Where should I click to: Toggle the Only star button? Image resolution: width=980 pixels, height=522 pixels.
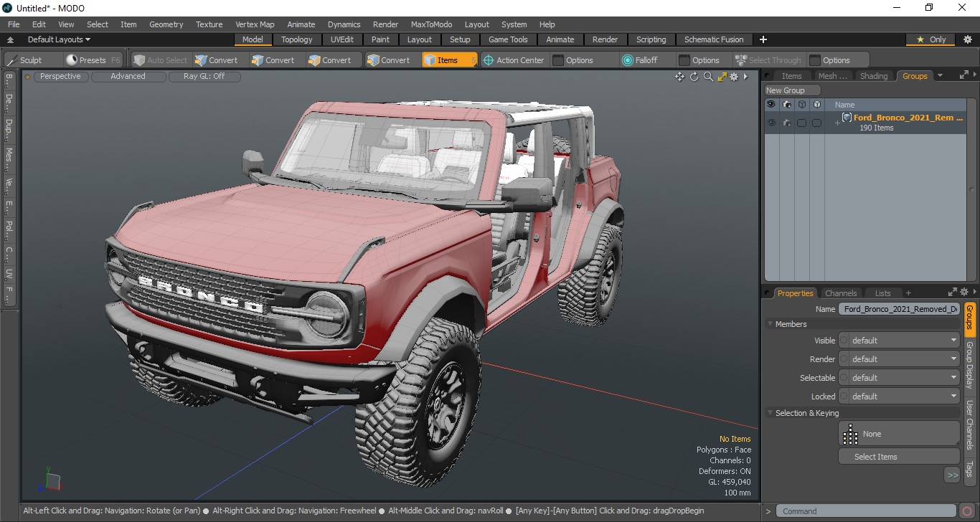click(x=932, y=39)
